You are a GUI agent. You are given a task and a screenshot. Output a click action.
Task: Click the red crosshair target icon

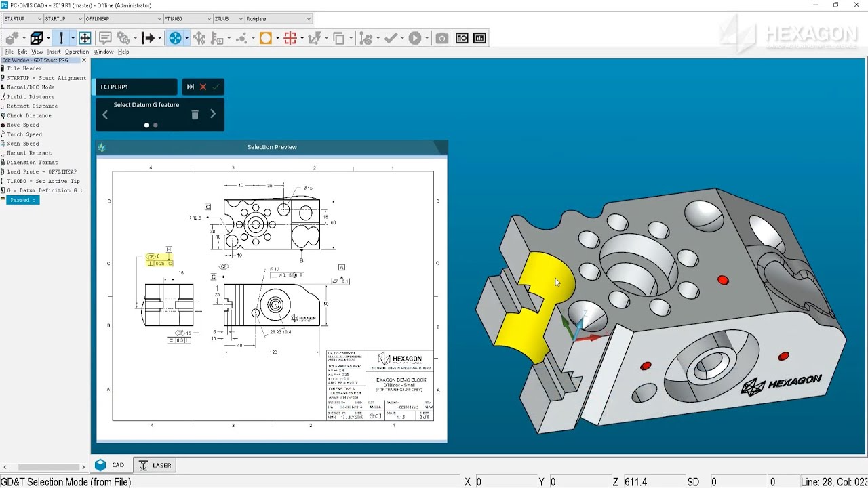(290, 38)
